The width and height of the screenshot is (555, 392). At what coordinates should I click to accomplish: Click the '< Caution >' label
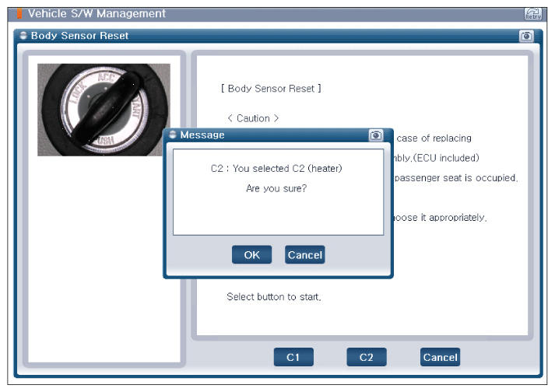pos(253,118)
